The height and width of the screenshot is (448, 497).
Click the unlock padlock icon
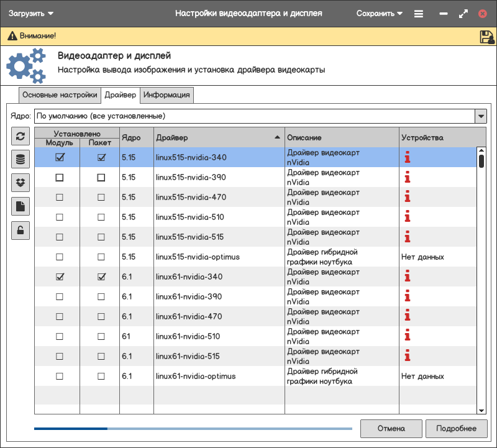[x=21, y=230]
